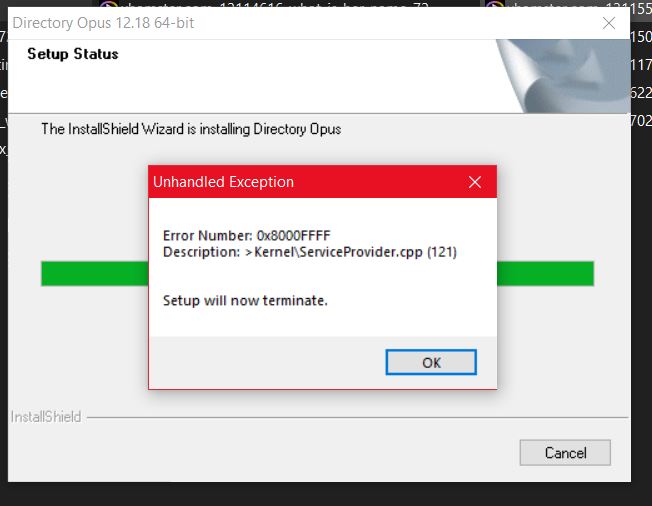Image resolution: width=652 pixels, height=506 pixels.
Task: Click the Directory Opus 12.18 64-bit title text
Action: (x=103, y=23)
